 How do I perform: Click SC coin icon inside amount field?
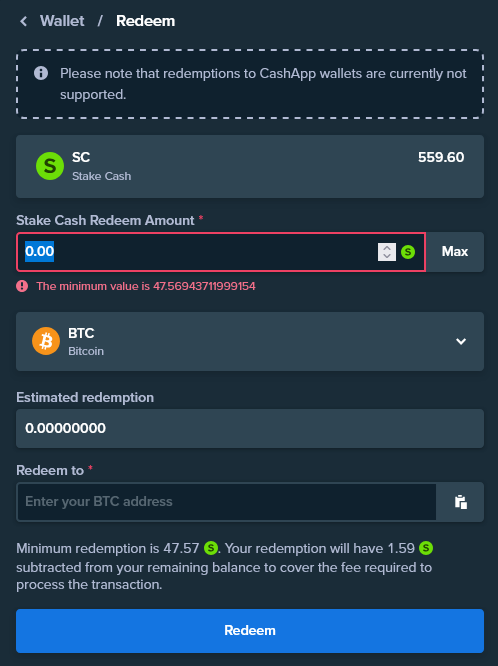(408, 252)
